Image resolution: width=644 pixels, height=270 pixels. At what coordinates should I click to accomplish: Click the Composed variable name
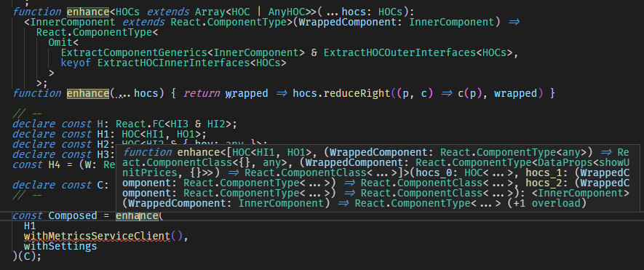(x=73, y=215)
